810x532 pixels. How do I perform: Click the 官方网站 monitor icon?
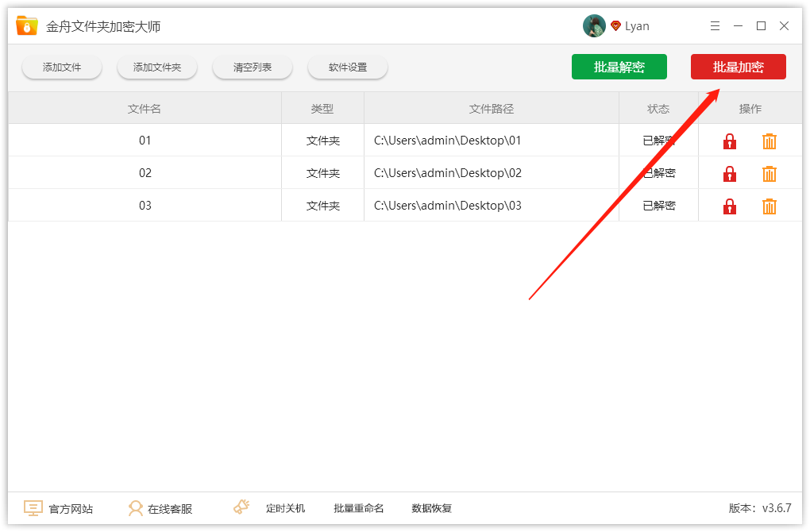(x=33, y=508)
